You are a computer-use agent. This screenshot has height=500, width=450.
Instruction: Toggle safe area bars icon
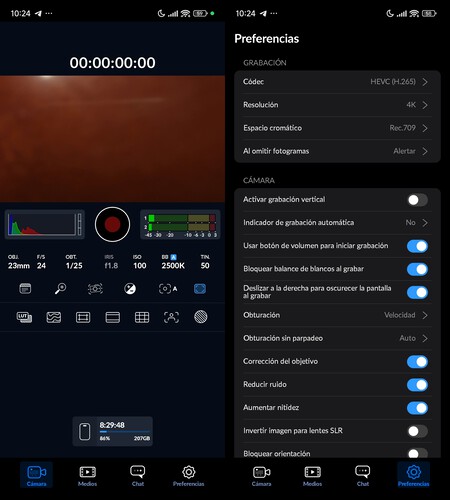(113, 317)
